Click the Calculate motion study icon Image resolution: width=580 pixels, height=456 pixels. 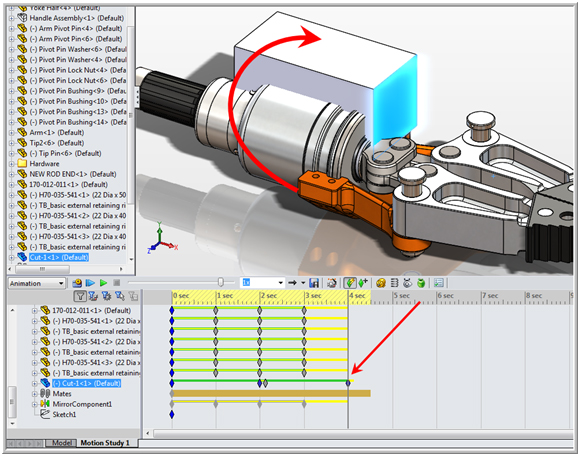tap(77, 283)
